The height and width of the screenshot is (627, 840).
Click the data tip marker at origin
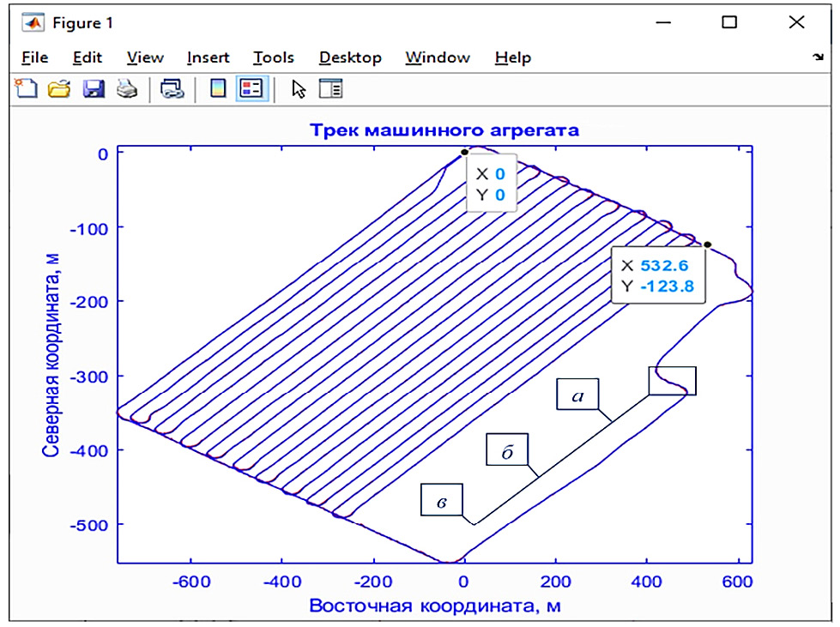click(x=464, y=153)
